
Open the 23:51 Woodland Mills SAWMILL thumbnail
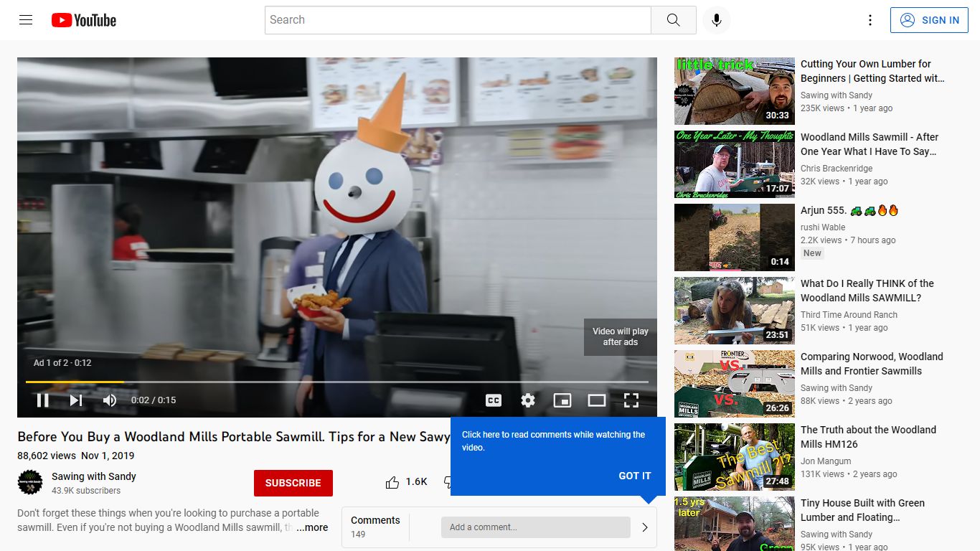[x=735, y=311]
